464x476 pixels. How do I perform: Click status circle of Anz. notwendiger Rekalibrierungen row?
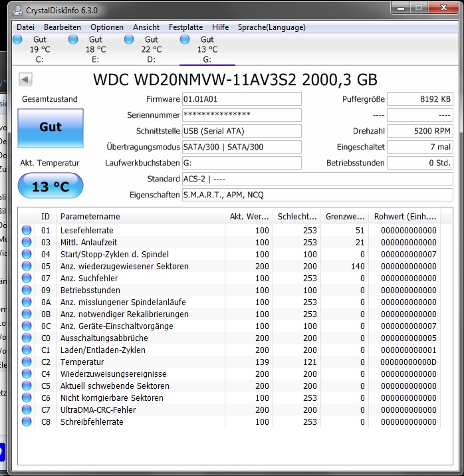pos(27,314)
